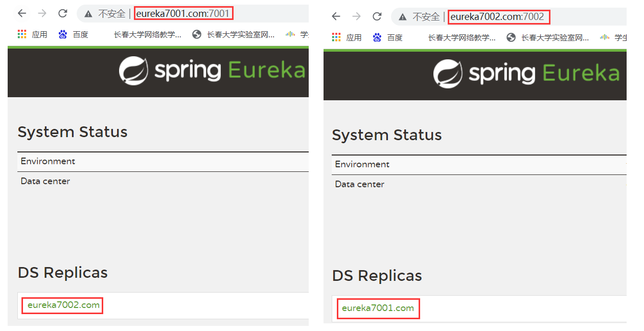
Task: Go forward in the eureka7002 browser window
Action: pos(356,16)
